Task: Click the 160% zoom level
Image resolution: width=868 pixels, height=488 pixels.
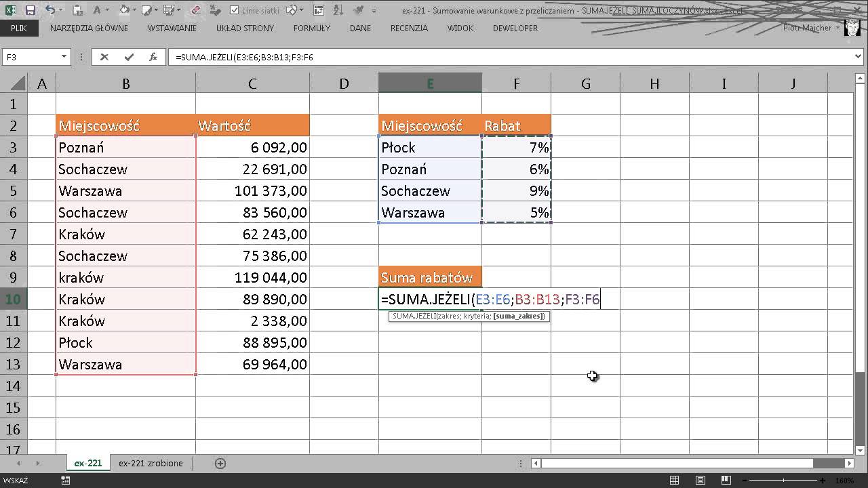Action: tap(844, 481)
